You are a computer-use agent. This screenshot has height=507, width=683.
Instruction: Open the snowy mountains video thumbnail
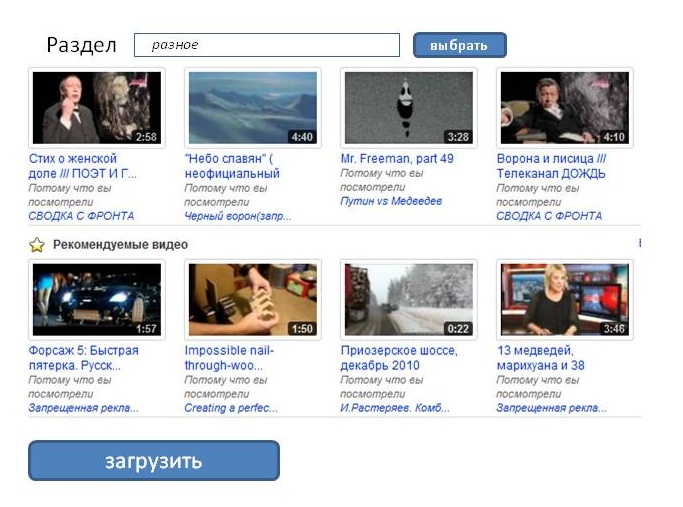[252, 108]
